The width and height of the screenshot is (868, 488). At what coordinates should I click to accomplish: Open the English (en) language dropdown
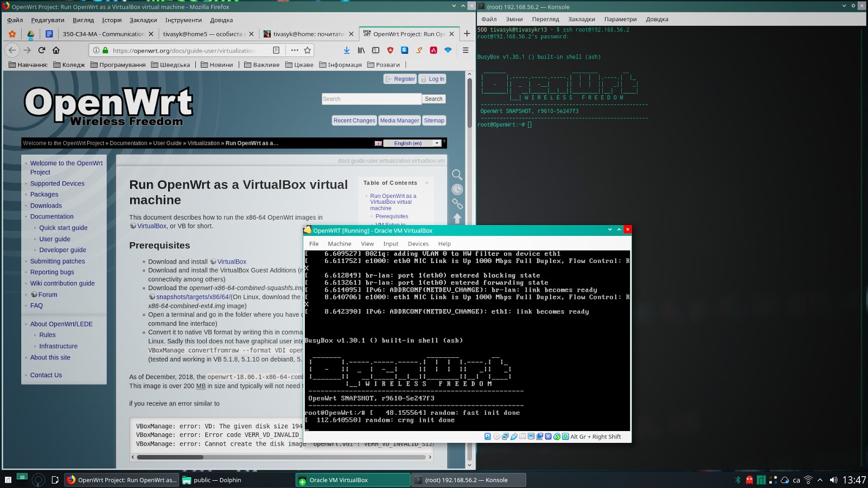[412, 143]
